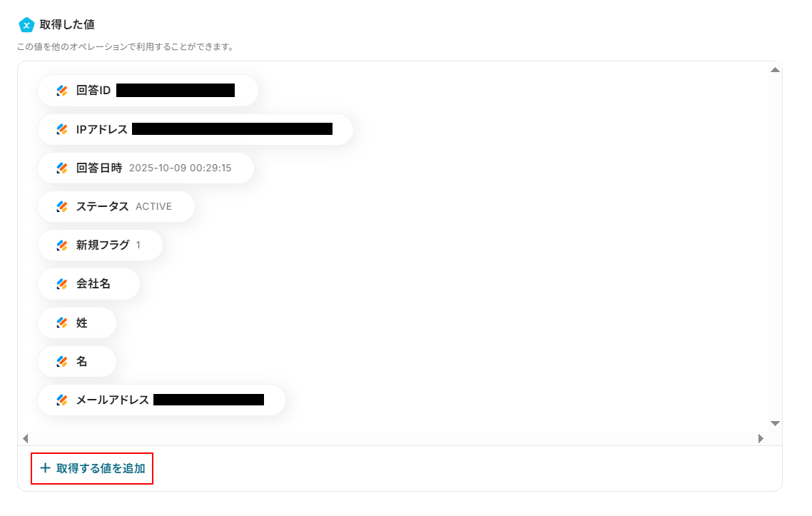Click 取得する値を追加 button
Image resolution: width=812 pixels, height=516 pixels.
(x=92, y=468)
